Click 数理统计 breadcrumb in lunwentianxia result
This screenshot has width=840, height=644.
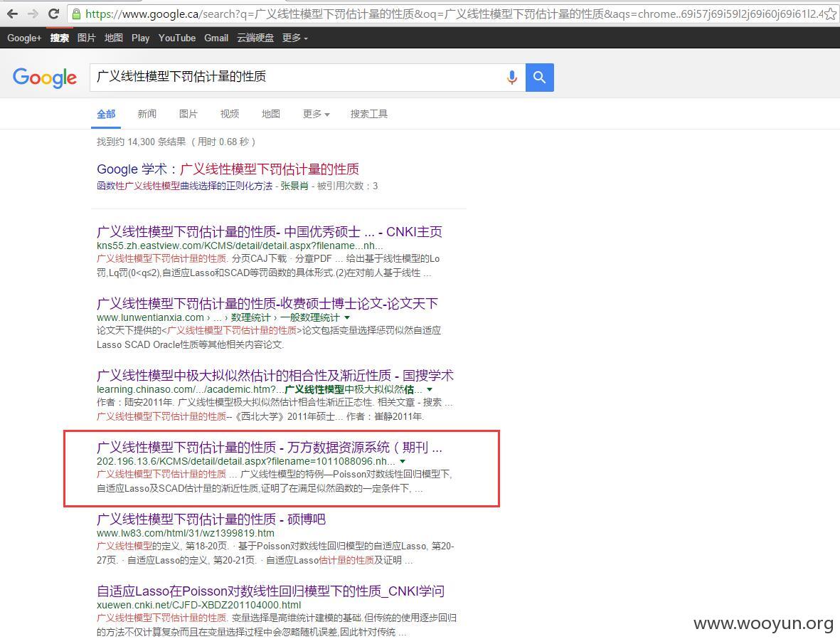click(250, 317)
